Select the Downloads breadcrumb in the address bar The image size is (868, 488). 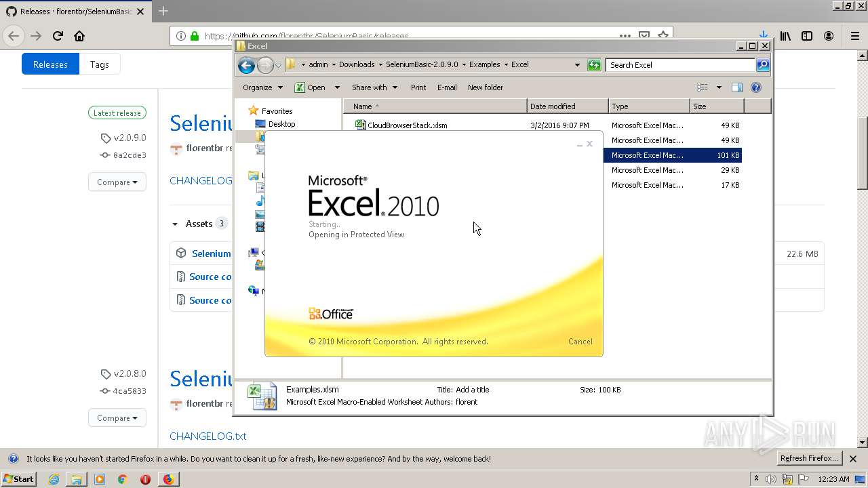click(x=357, y=65)
